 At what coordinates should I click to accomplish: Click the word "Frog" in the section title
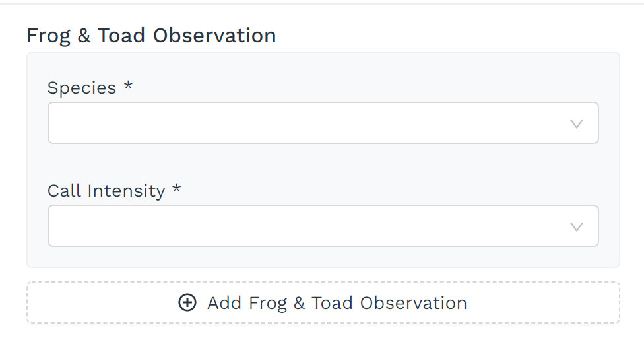pyautogui.click(x=49, y=36)
